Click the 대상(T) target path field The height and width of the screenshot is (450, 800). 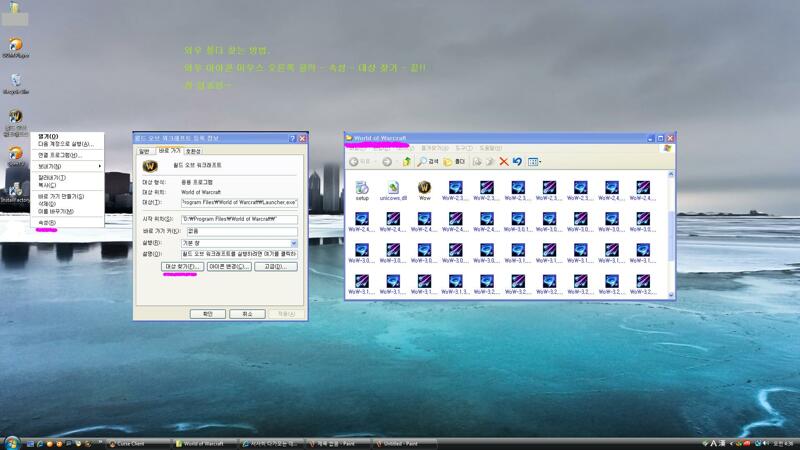click(239, 203)
